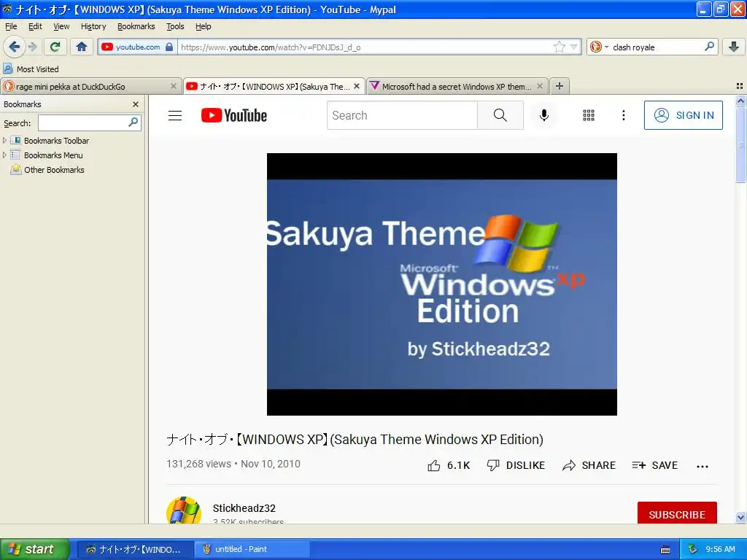The image size is (747, 560).
Task: Click the scrollbar down arrow
Action: [x=740, y=517]
